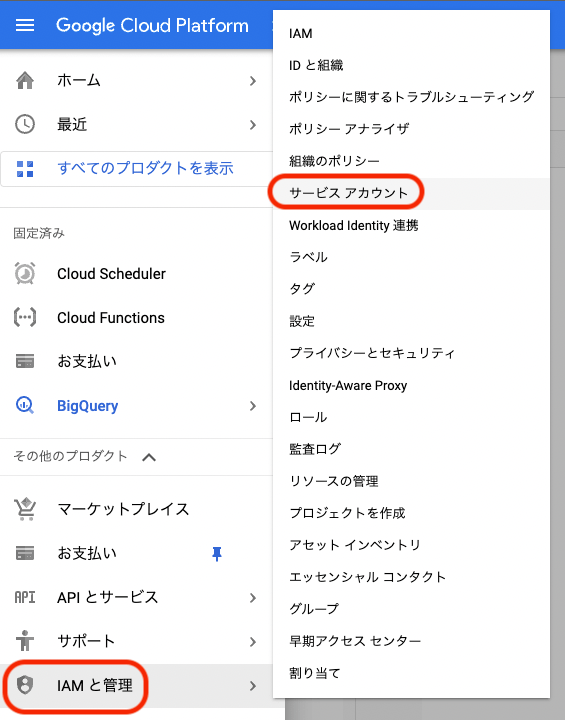This screenshot has height=720, width=565.
Task: Click the pinned お支払い card icon
Action: coord(25,361)
